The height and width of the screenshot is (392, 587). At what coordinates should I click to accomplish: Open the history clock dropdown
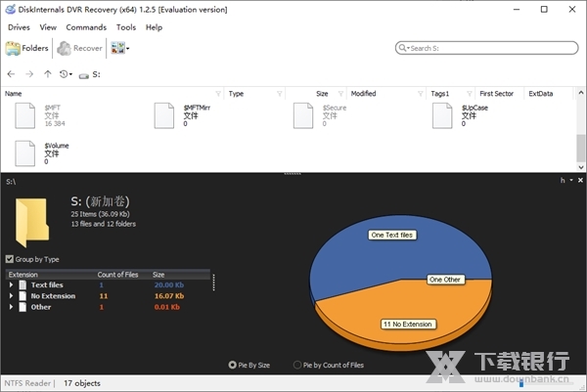tap(67, 74)
